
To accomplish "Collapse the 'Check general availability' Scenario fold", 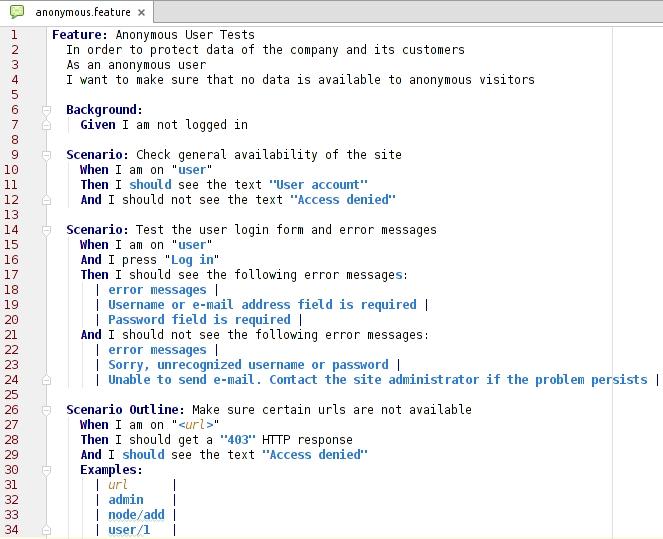I will (46, 155).
